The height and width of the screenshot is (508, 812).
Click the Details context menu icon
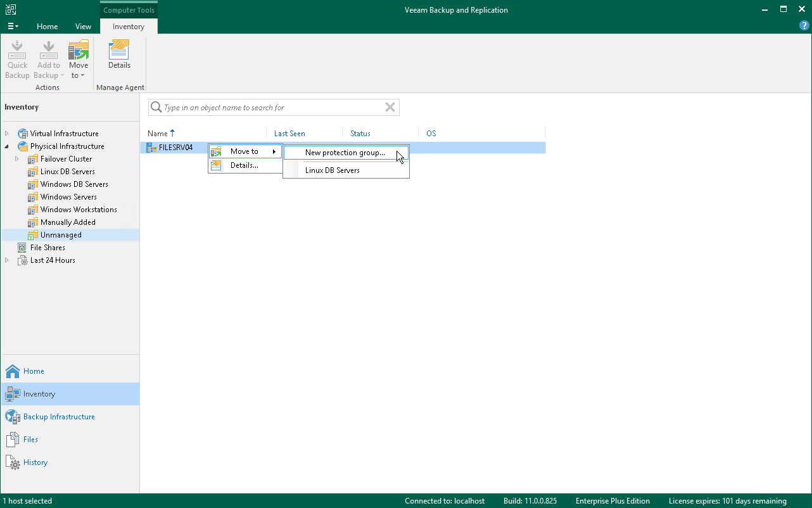tap(217, 165)
